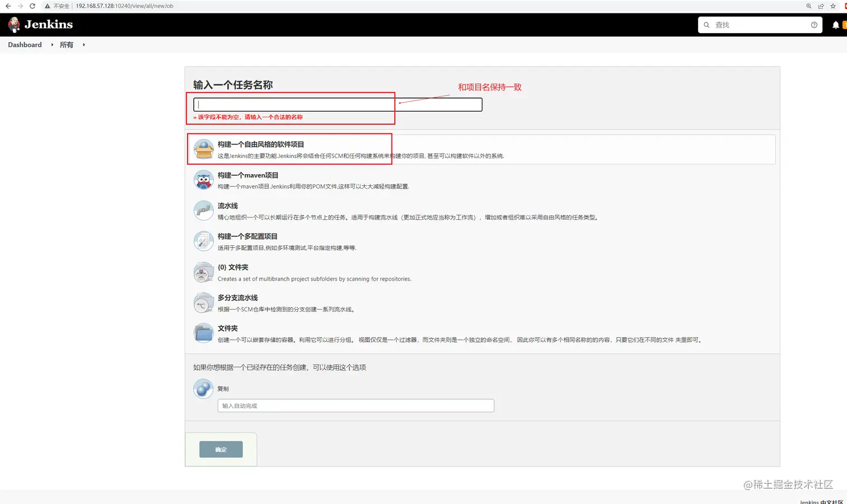Click description 根据一个SCM仓库中检测到的分支 text
The height and width of the screenshot is (504, 847).
(286, 309)
